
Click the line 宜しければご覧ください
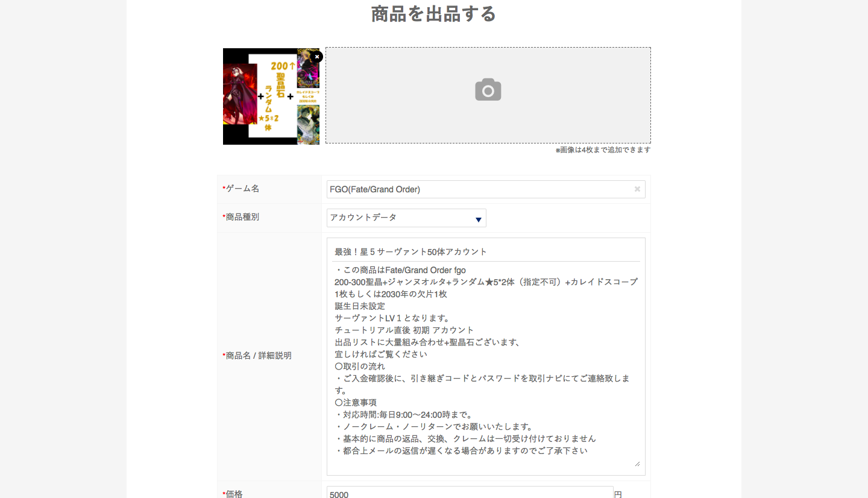(381, 355)
